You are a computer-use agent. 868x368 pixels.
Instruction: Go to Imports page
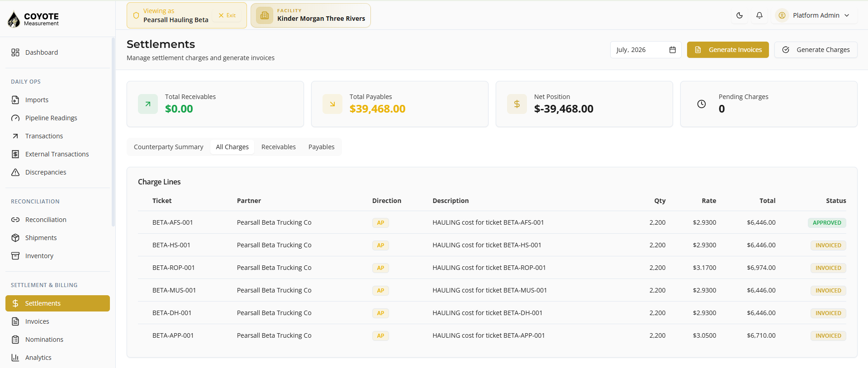57,100
